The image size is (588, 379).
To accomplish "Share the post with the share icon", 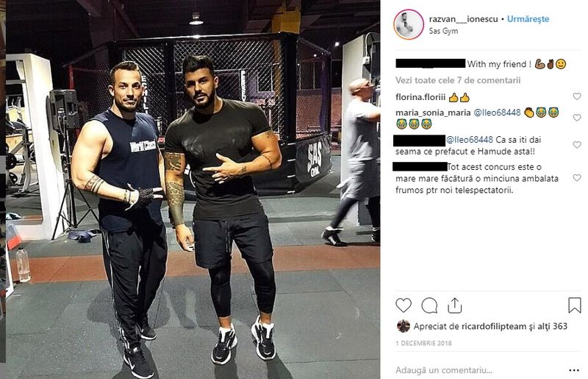I will coord(454,305).
